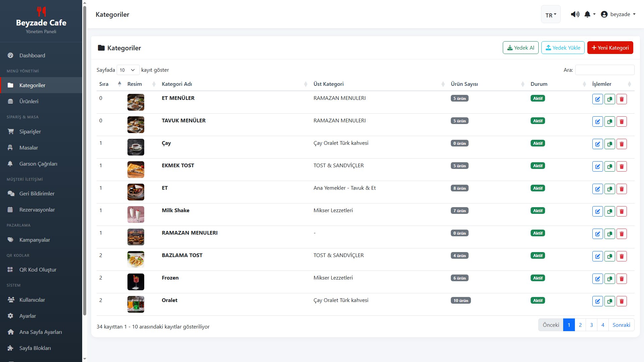The height and width of the screenshot is (362, 644).
Task: Open the TR language dropdown
Action: (x=550, y=15)
